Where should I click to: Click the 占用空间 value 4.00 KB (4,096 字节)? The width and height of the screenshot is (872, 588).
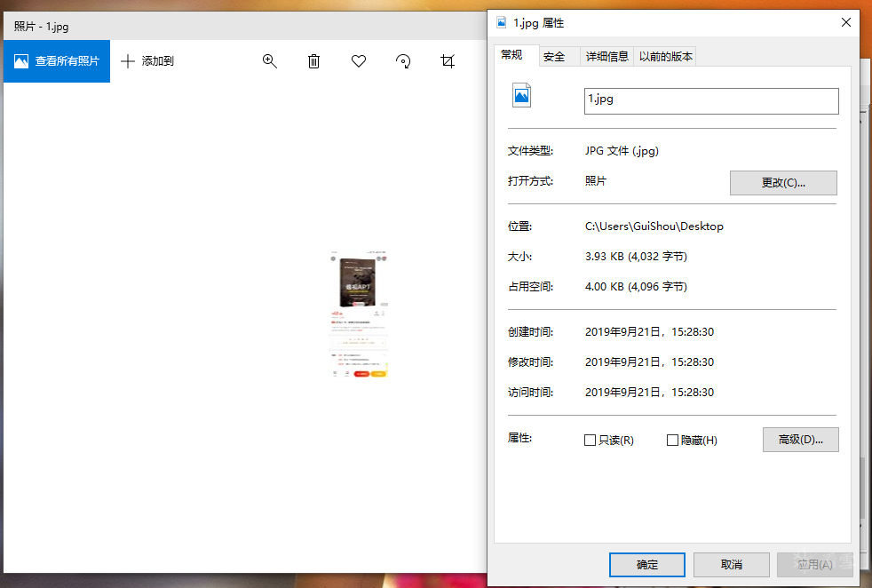636,287
